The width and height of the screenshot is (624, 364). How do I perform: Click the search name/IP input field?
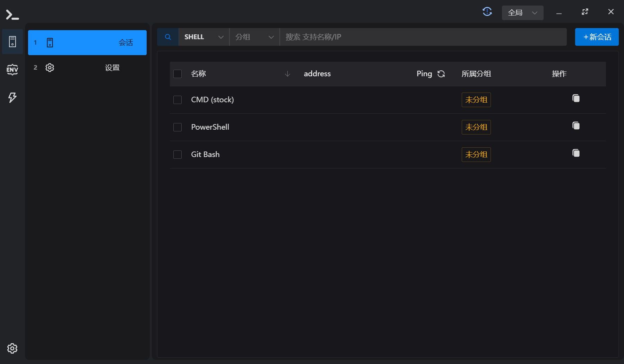pyautogui.click(x=423, y=37)
